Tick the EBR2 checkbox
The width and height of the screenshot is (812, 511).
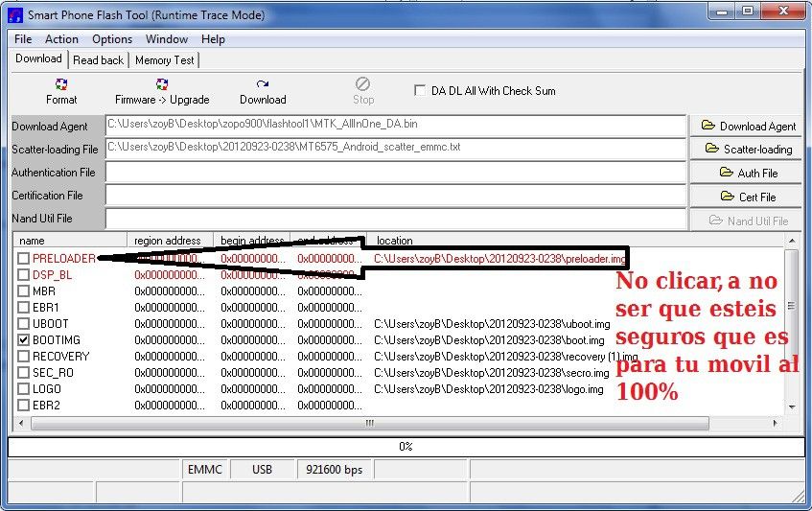pos(23,405)
